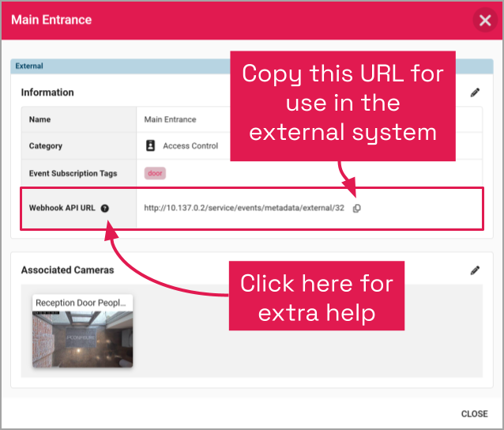
Task: Open the Webhook API URL help question mark
Action: pyautogui.click(x=105, y=209)
